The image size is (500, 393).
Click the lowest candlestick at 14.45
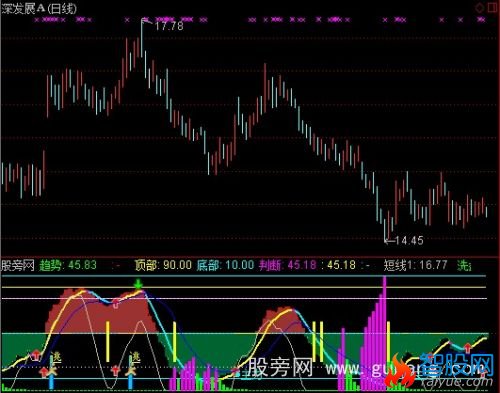[x=385, y=229]
